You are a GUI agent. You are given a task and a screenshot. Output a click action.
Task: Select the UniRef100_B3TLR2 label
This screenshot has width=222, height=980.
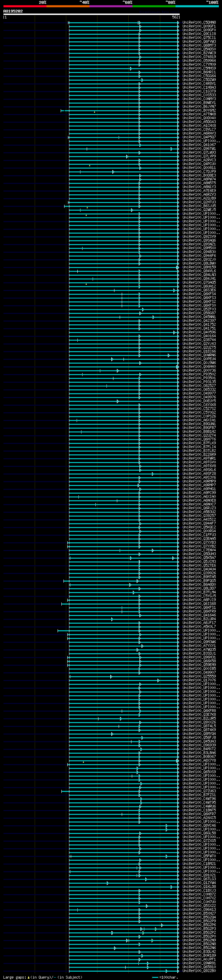pyautogui.click(x=199, y=451)
